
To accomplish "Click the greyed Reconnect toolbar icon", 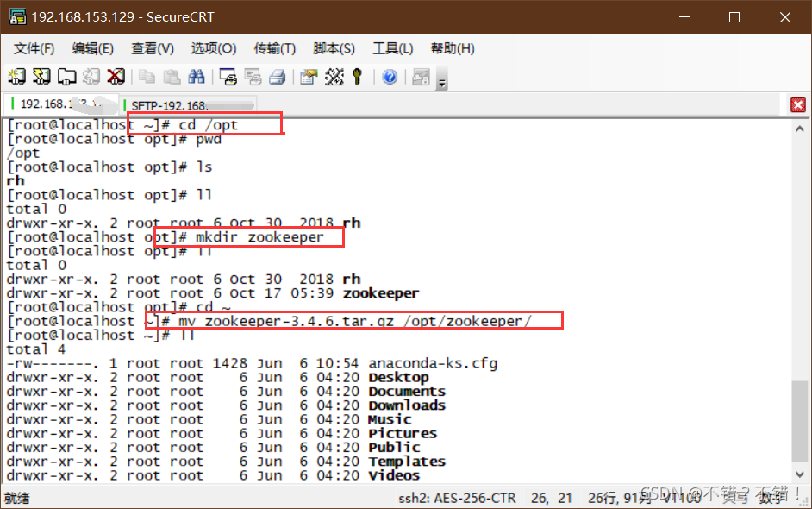I will [x=91, y=77].
